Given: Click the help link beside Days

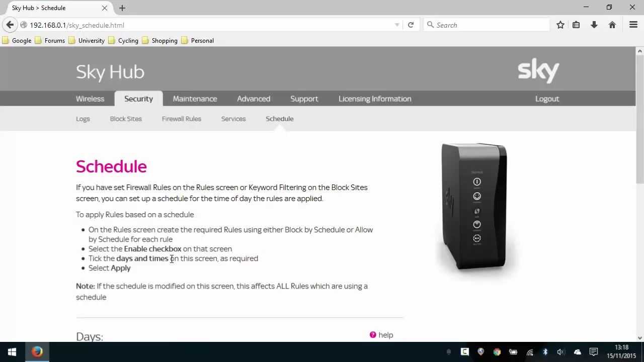Looking at the screenshot, I should (386, 335).
